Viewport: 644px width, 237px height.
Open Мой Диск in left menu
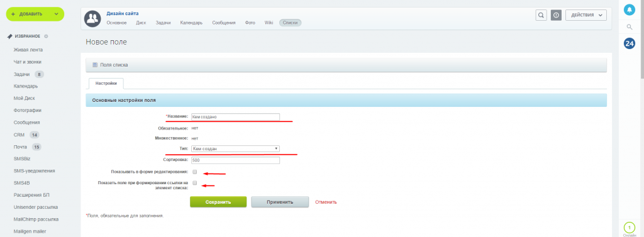coord(25,99)
